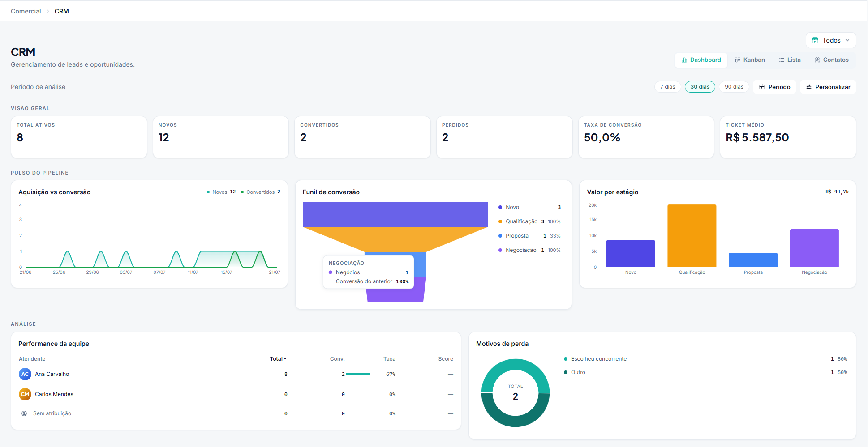Switch to the Lista tab
This screenshot has width=868, height=447.
pos(790,60)
